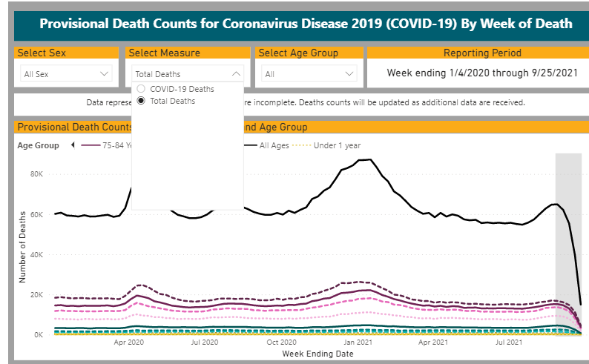The image size is (589, 364).
Task: Click the 75-84 years legend line swatch
Action: [91, 146]
